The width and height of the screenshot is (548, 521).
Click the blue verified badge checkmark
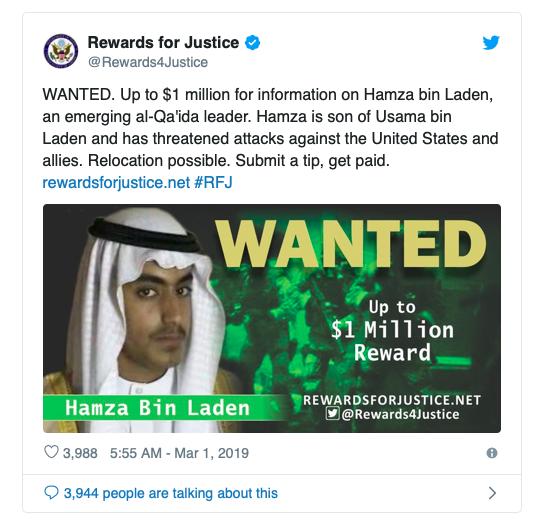tap(252, 43)
